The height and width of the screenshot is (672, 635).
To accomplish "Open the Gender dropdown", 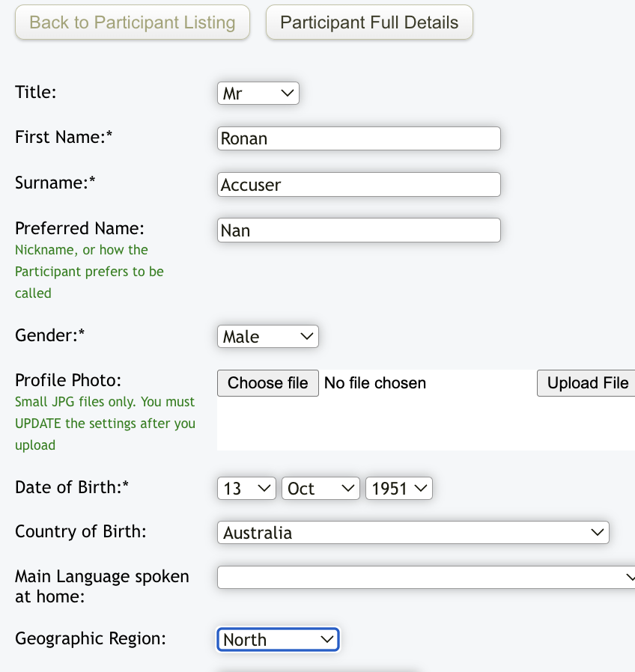I will coord(267,337).
